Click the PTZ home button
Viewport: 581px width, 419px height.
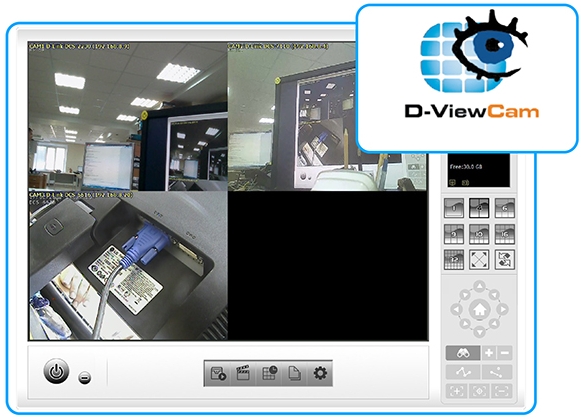479,309
